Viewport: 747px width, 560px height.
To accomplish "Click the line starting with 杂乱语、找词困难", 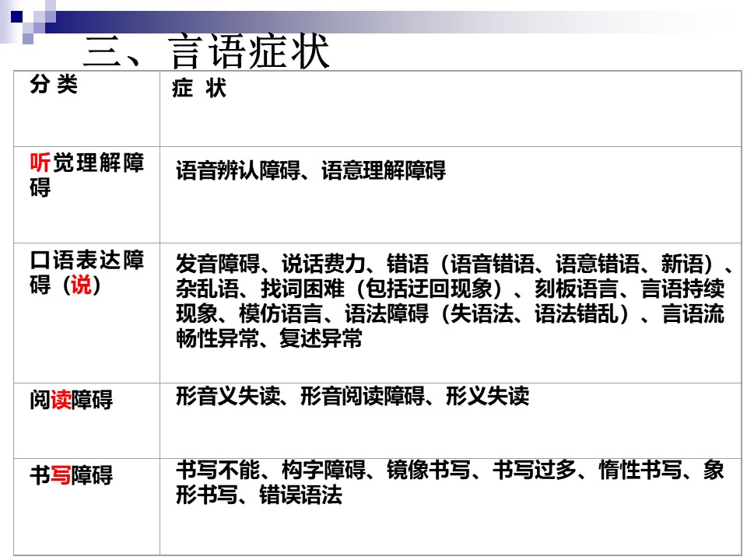I will pos(451,289).
